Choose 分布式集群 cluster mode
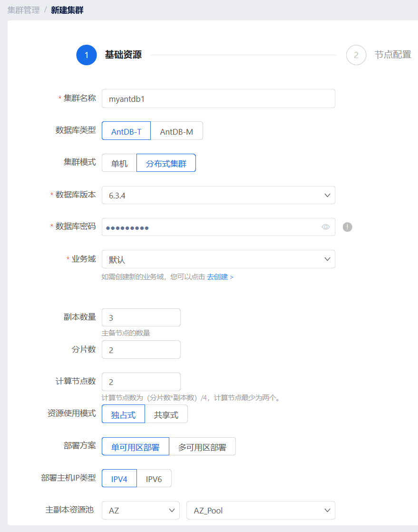Image resolution: width=418 pixels, height=532 pixels. coord(166,163)
